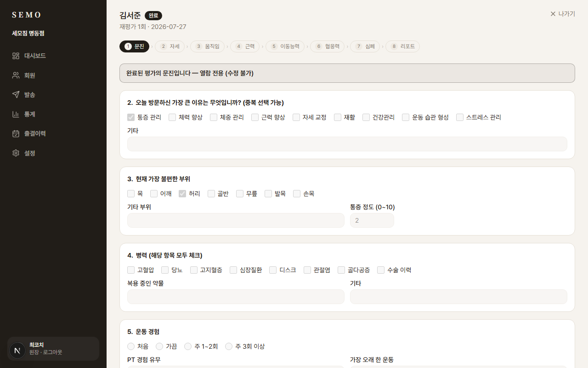Click the X icon beside 나가기
This screenshot has width=588, height=368.
click(553, 14)
